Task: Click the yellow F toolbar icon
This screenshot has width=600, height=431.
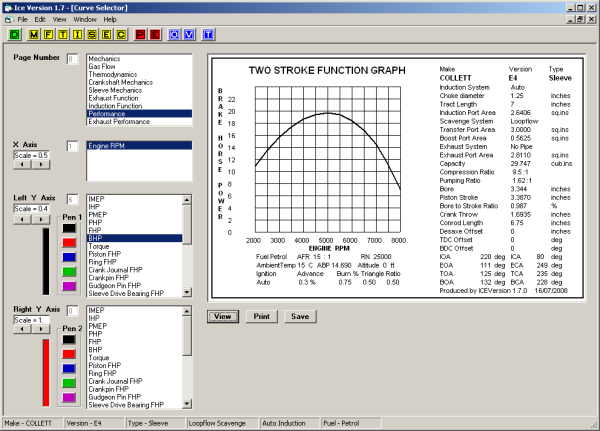Action: [x=50, y=35]
